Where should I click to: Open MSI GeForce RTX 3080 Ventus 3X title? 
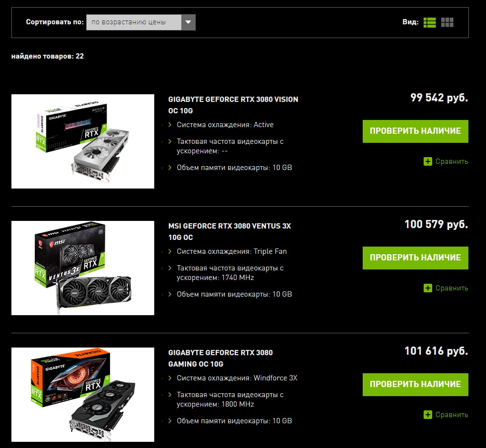pos(230,231)
